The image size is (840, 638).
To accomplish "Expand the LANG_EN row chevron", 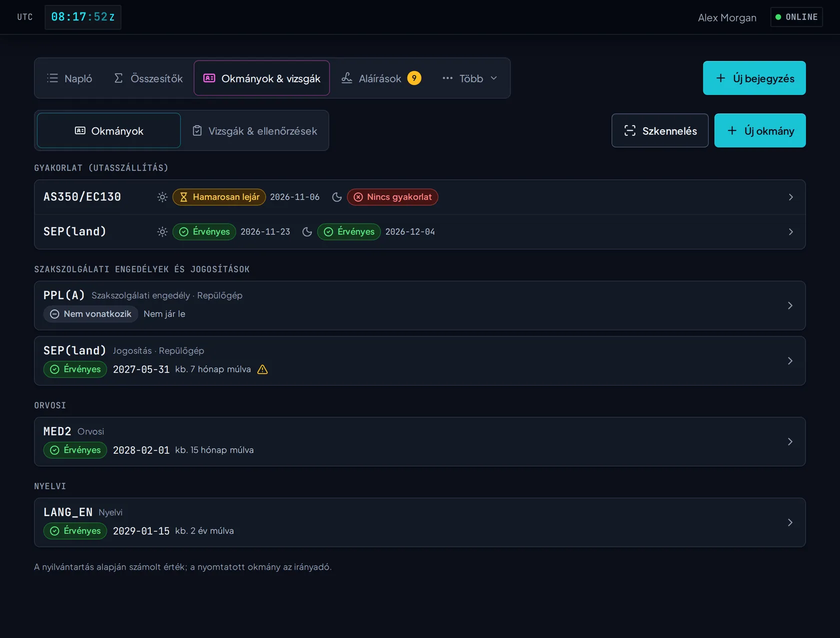I will tap(790, 522).
